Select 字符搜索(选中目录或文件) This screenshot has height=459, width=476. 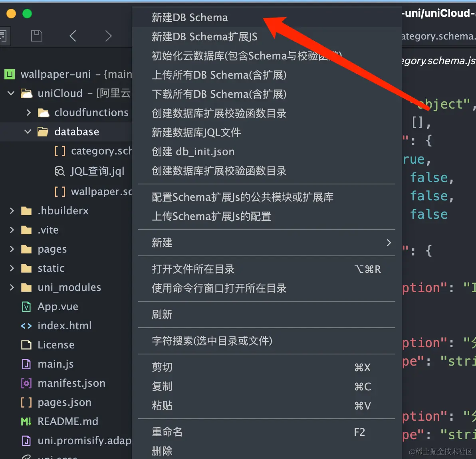pos(266,341)
